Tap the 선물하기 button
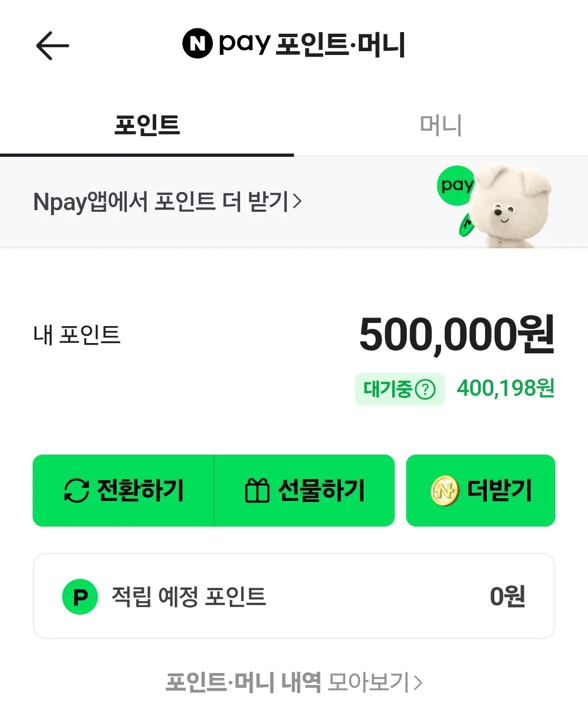The height and width of the screenshot is (722, 588). coord(305,491)
